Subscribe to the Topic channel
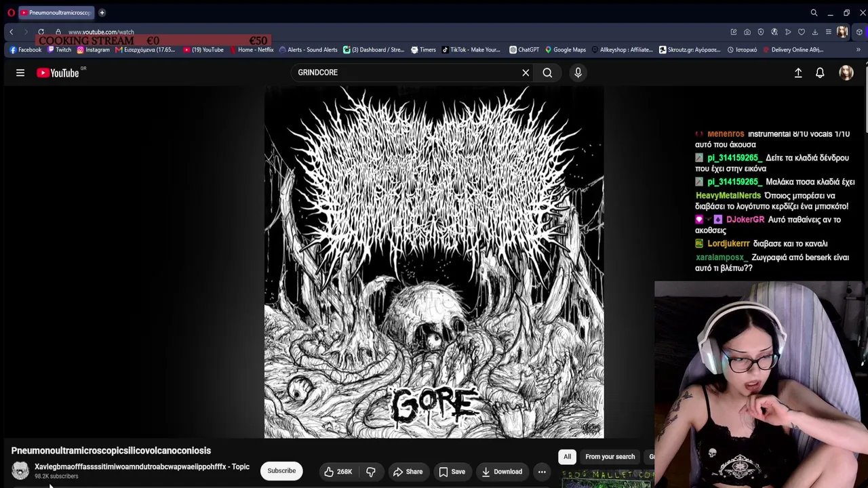 (281, 471)
